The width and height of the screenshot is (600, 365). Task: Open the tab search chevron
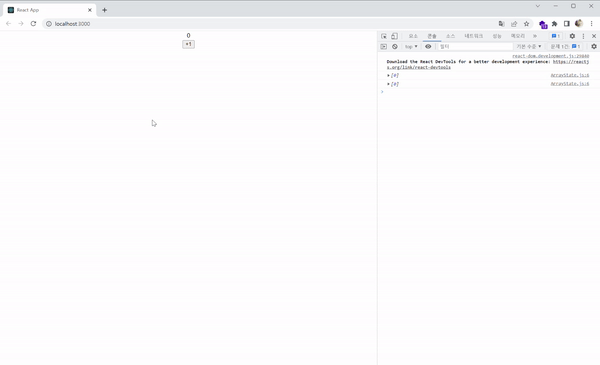coord(538,6)
